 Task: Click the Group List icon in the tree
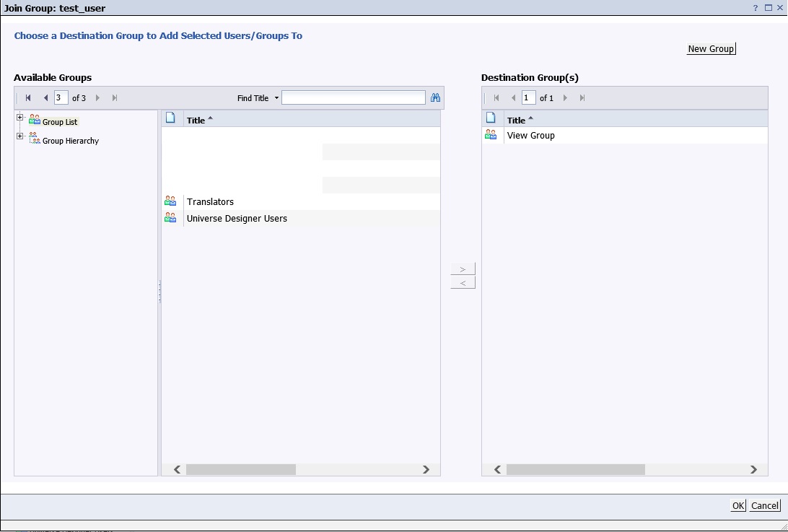(x=34, y=119)
